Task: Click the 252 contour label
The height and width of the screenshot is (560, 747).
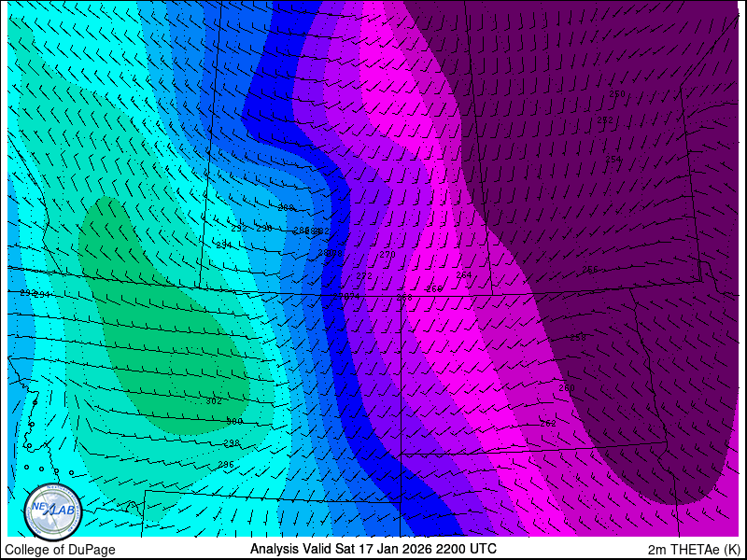Action: click(x=605, y=120)
